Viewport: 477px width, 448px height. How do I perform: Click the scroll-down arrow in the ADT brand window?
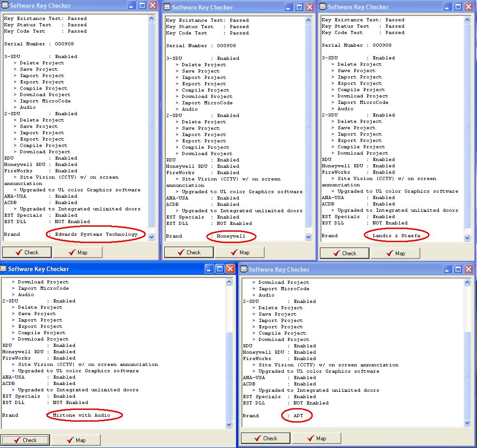[467, 423]
